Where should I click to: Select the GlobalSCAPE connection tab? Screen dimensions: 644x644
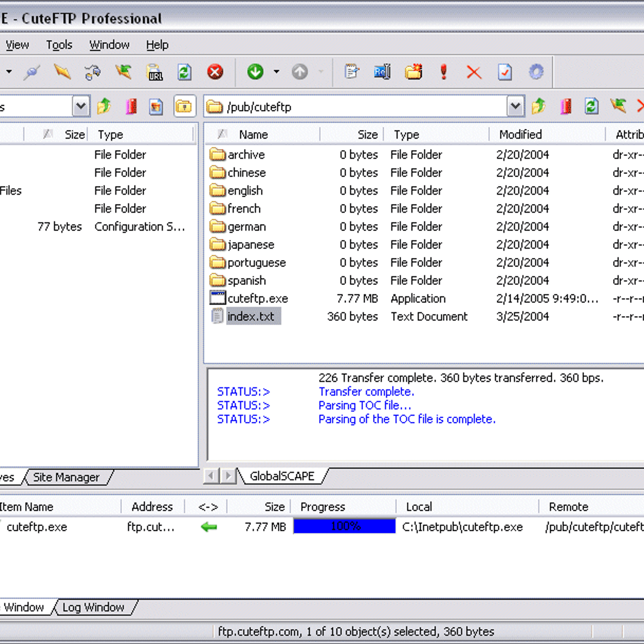point(282,476)
